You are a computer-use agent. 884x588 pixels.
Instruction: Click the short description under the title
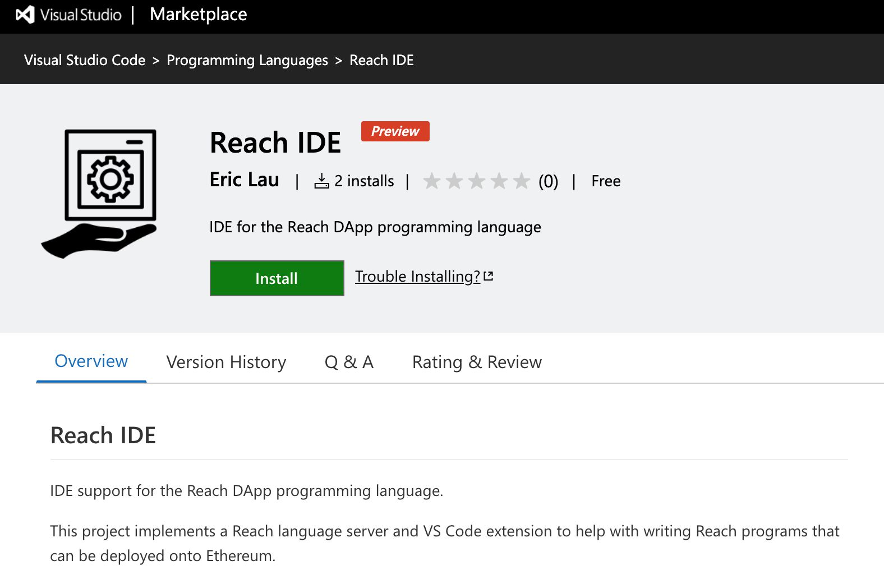coord(375,227)
